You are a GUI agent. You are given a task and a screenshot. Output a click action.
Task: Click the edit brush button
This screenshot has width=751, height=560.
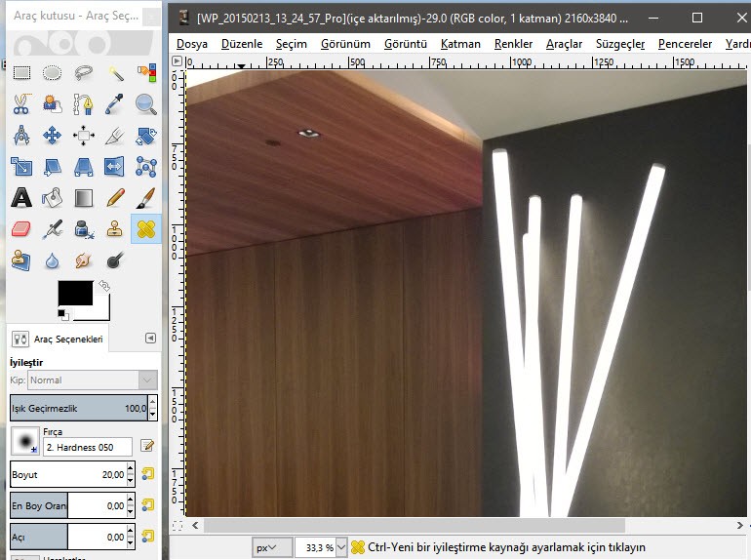pyautogui.click(x=148, y=446)
